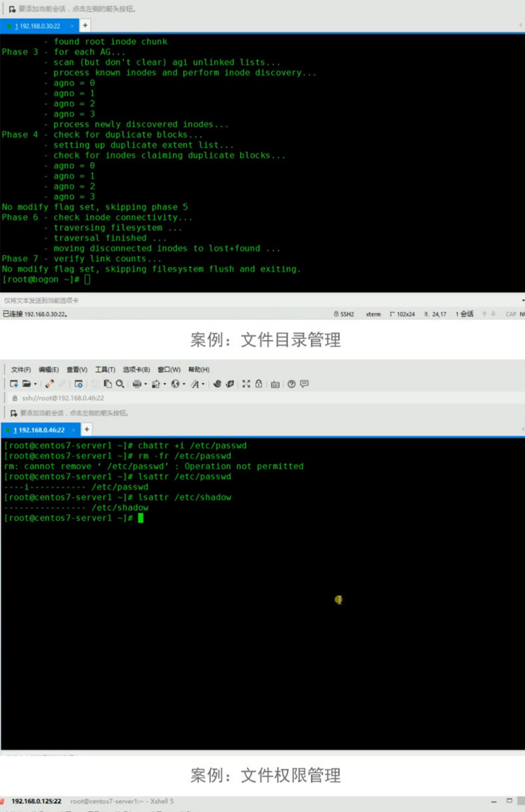Click the Reconnect plug icon

[49, 384]
